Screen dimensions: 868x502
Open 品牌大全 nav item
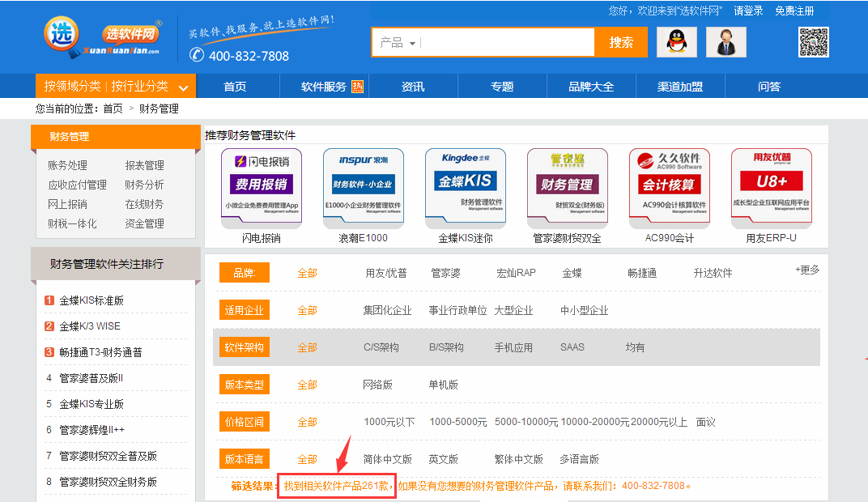coord(591,87)
